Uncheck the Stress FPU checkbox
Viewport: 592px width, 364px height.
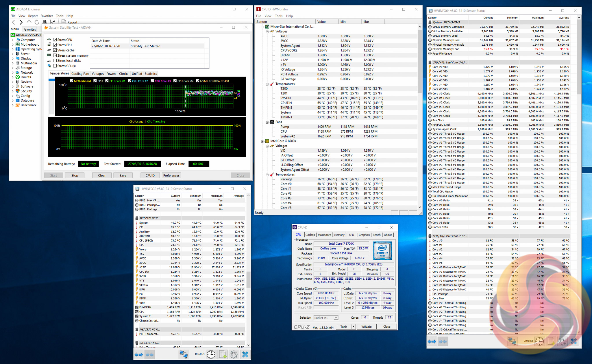(x=55, y=45)
